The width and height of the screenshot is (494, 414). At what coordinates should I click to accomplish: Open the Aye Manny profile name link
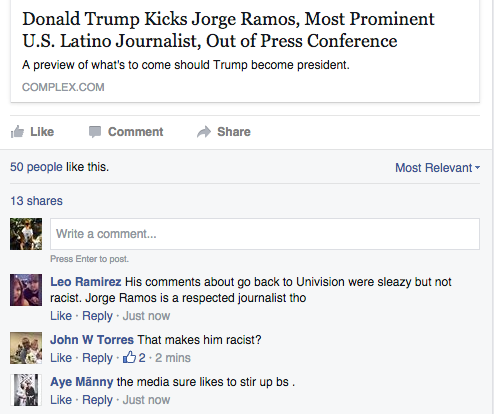pyautogui.click(x=82, y=382)
